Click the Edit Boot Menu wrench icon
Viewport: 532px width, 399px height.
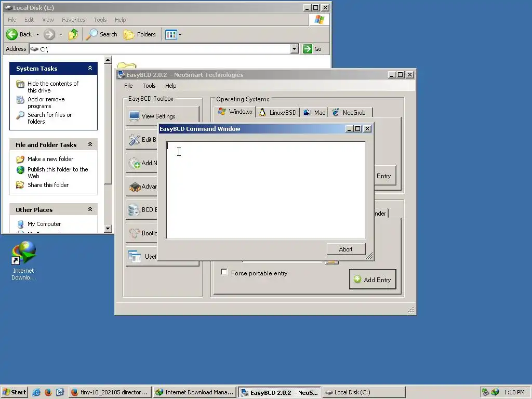pyautogui.click(x=135, y=139)
